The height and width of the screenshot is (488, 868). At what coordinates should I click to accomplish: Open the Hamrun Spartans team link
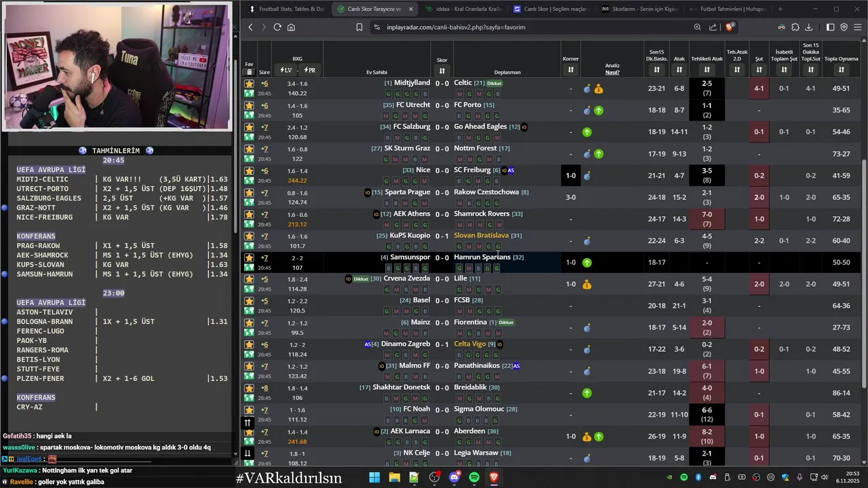[482, 257]
